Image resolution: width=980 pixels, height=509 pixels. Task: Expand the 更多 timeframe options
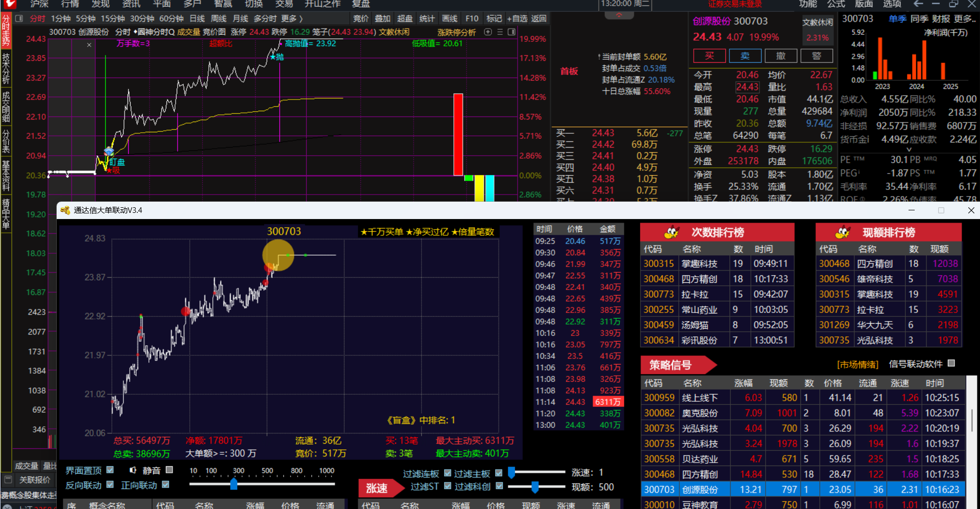(291, 18)
